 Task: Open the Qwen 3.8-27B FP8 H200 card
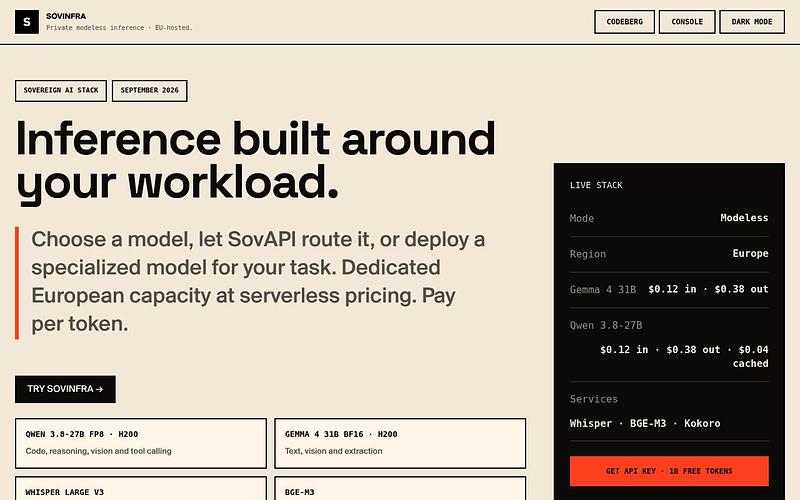pos(141,443)
